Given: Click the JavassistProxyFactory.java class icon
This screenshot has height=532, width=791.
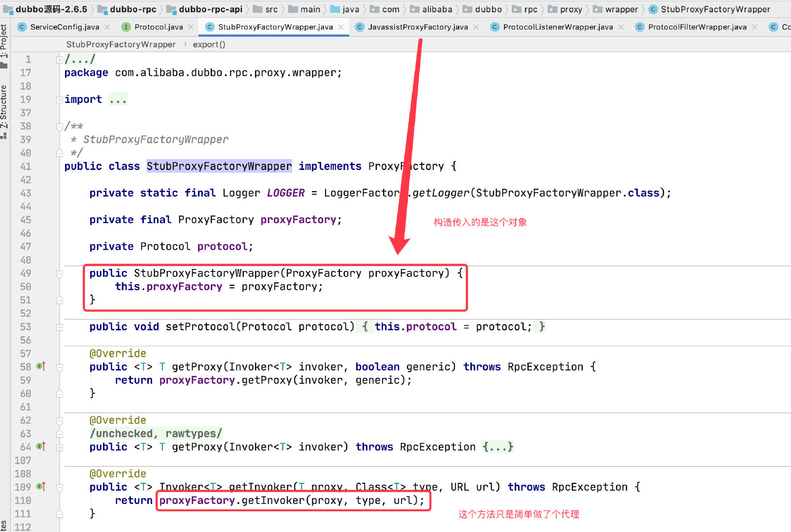Looking at the screenshot, I should point(360,27).
